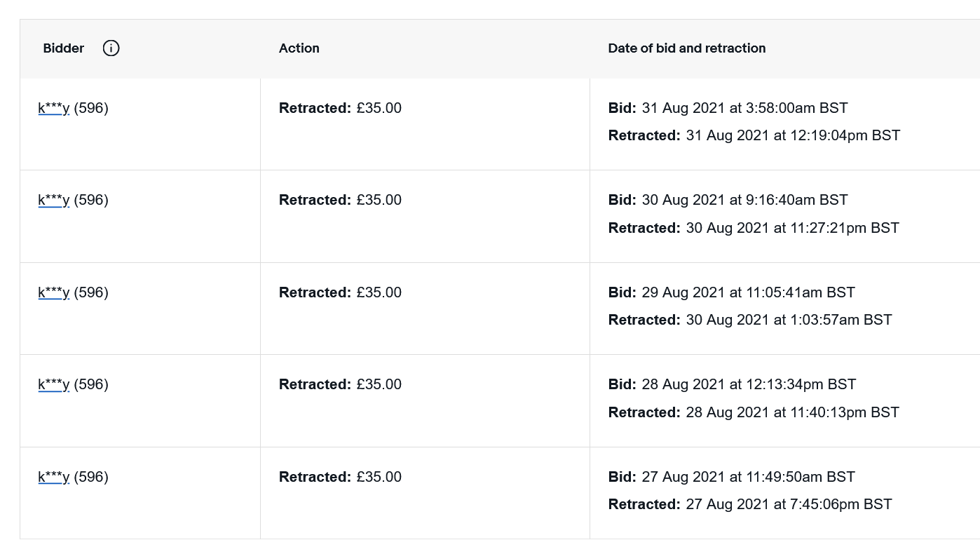980x547 pixels.
Task: Select the bid time 27 Aug 11:49:50am BST
Action: [x=748, y=478]
